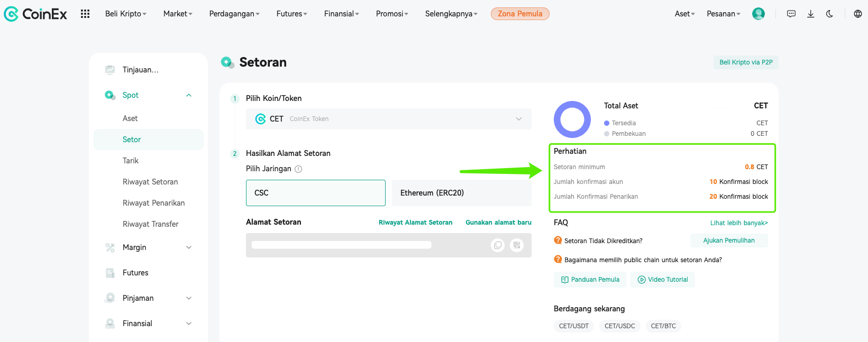
Task: Open Riwayat Transfer in sidebar
Action: pos(151,224)
